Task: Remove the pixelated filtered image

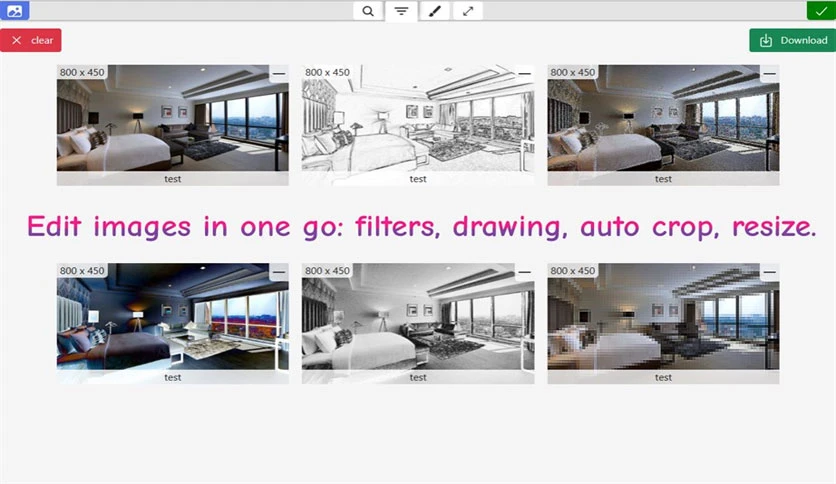Action: [769, 272]
